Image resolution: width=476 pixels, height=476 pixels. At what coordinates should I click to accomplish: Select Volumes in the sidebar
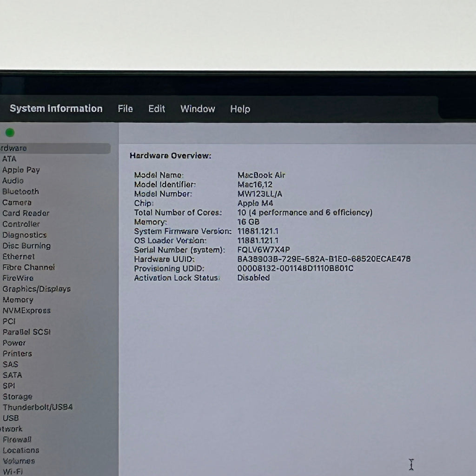point(19,461)
